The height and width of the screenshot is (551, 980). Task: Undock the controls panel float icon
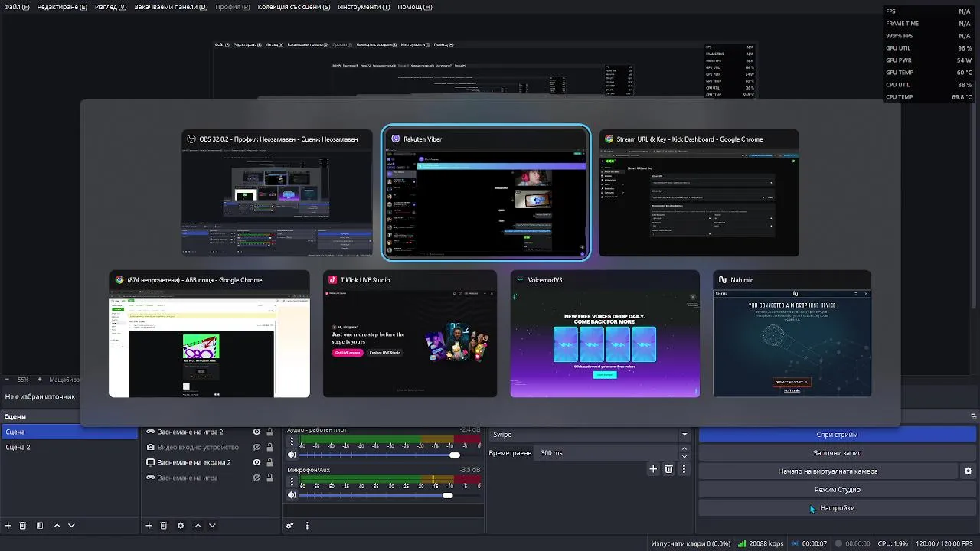pyautogui.click(x=974, y=416)
